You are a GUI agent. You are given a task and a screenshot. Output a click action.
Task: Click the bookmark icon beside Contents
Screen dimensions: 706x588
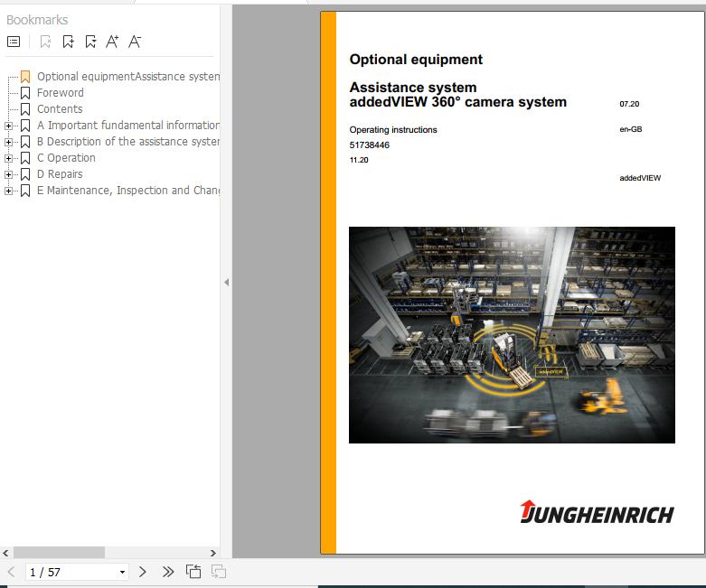(x=25, y=109)
